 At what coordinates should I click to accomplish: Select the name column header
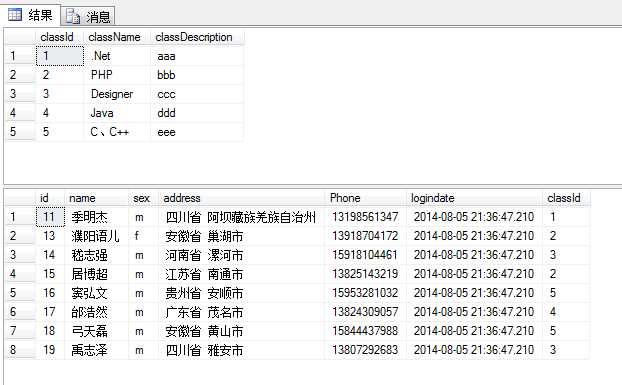coord(96,198)
